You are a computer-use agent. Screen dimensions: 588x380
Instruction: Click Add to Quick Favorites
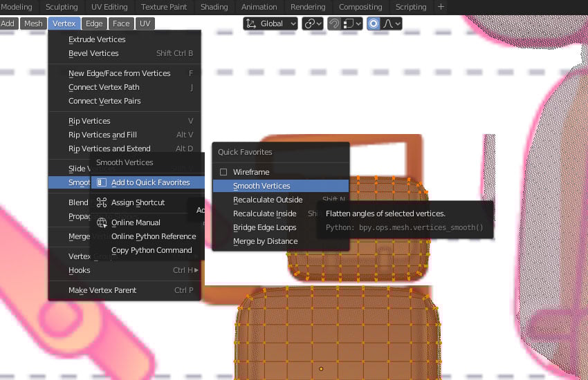tap(147, 182)
